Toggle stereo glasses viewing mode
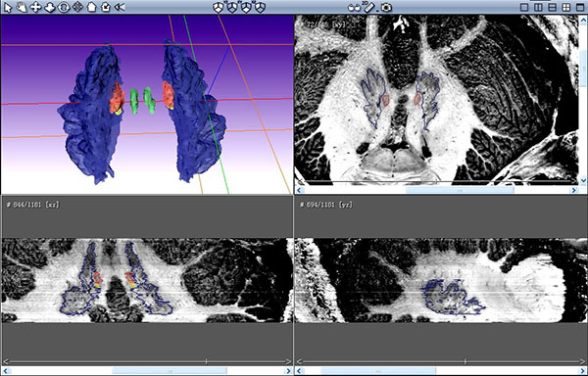The height and width of the screenshot is (376, 588). click(353, 8)
